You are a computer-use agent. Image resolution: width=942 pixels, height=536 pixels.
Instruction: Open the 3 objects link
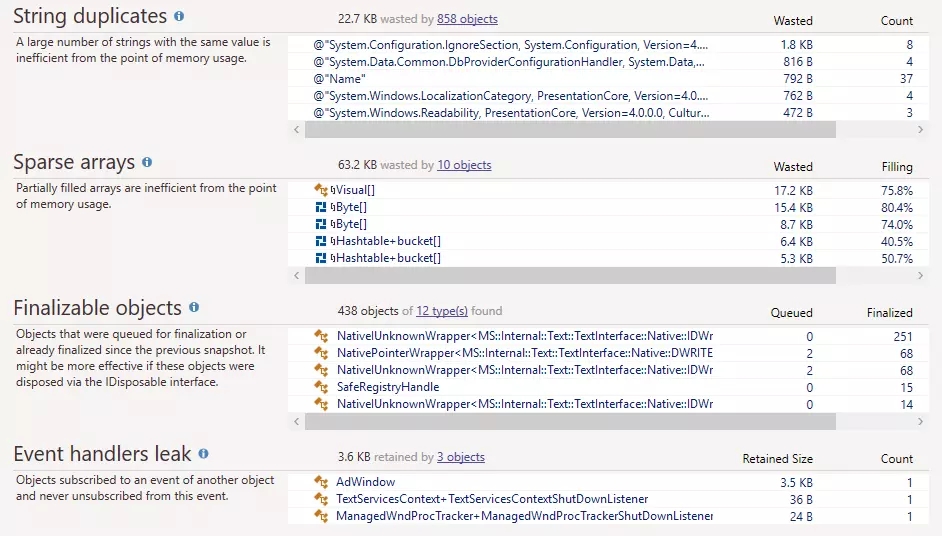pos(460,457)
